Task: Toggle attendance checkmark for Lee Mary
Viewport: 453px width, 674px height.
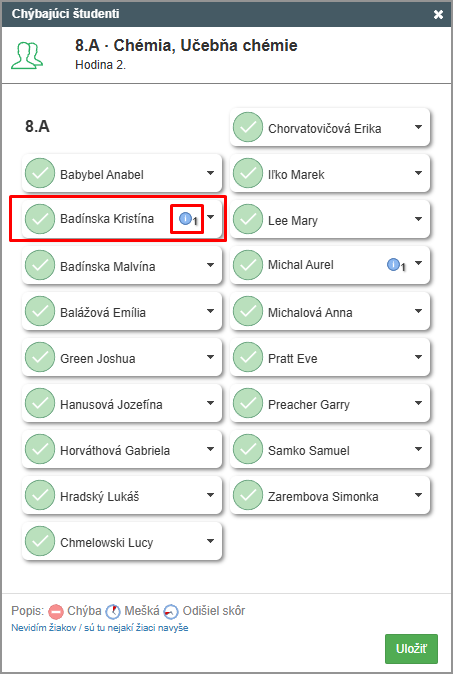Action: [248, 219]
